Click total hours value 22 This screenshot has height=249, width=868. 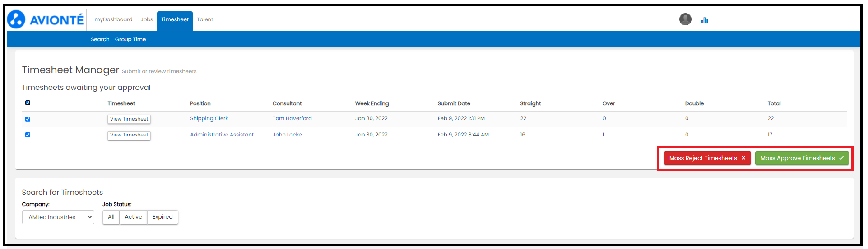coord(771,118)
